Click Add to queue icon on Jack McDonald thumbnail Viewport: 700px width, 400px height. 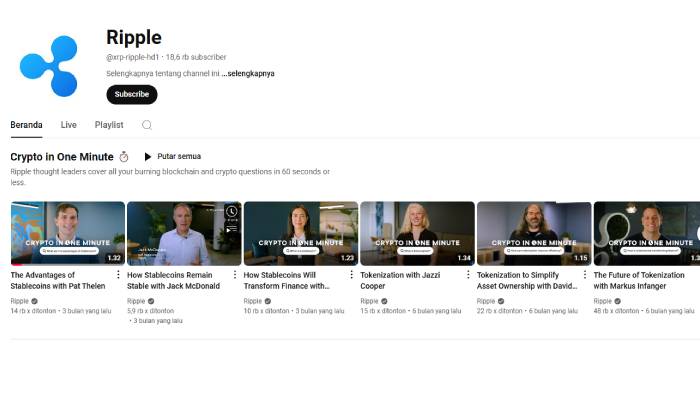click(231, 229)
